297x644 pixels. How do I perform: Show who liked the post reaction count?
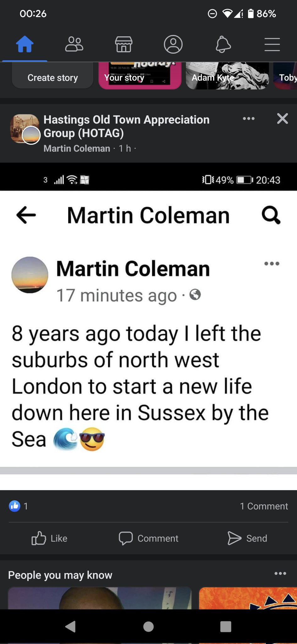tap(18, 506)
